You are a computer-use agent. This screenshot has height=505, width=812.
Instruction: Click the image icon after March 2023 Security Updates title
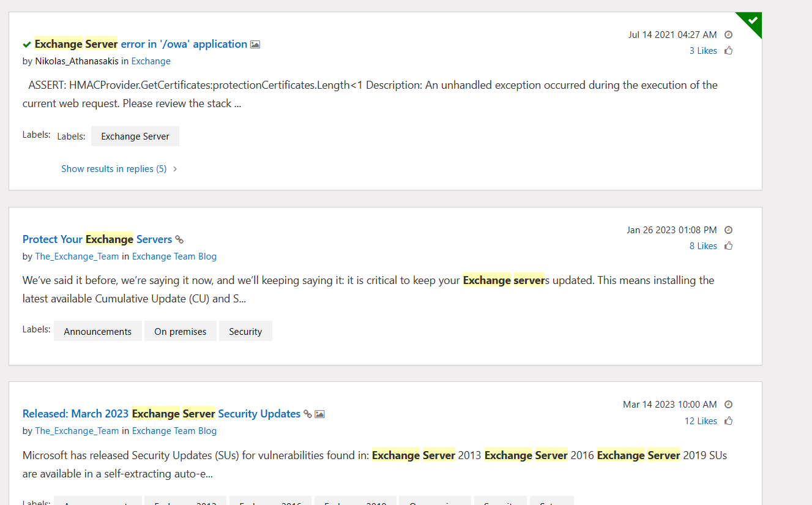pyautogui.click(x=319, y=414)
